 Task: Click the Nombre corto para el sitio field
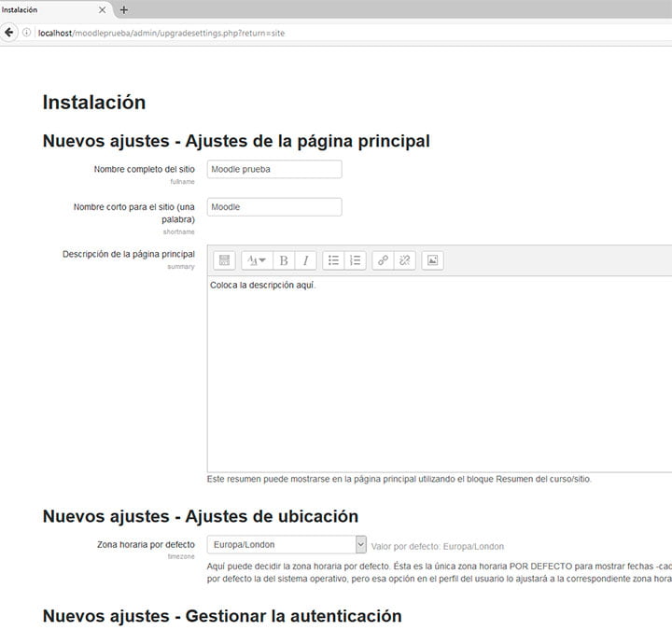click(273, 207)
